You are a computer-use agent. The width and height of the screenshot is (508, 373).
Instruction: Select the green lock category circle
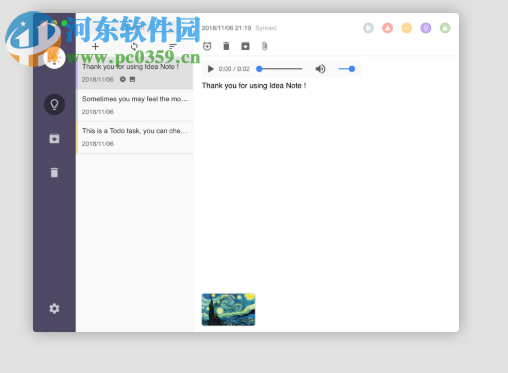tap(445, 28)
